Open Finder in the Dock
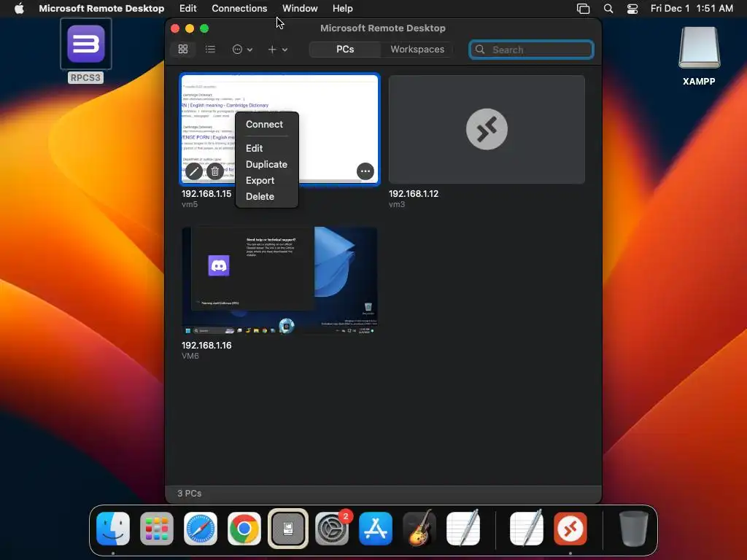Screen dimensions: 747x560 [x=113, y=529]
